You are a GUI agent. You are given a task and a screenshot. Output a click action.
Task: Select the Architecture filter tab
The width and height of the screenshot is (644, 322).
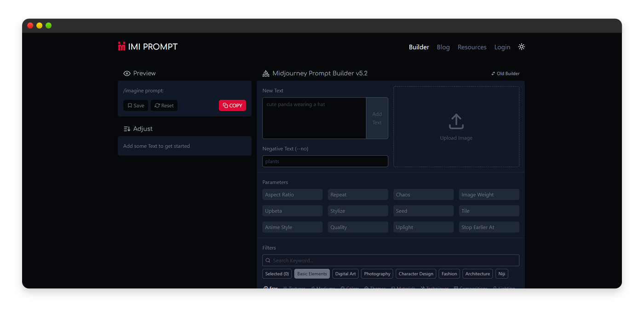[477, 274]
